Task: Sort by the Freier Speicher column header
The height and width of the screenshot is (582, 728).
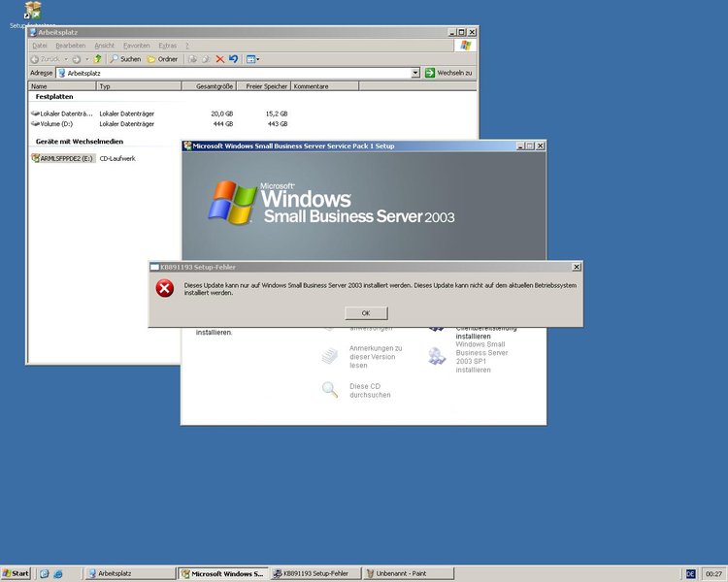Action: click(x=264, y=86)
